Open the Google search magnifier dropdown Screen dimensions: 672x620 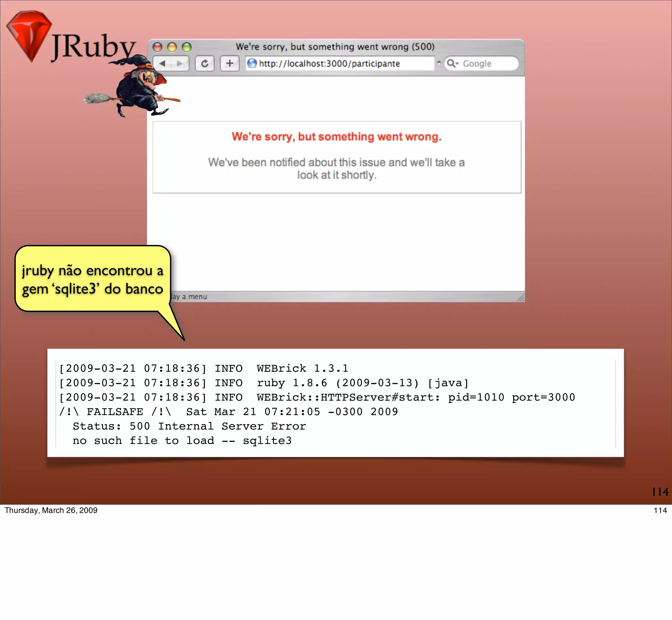453,63
